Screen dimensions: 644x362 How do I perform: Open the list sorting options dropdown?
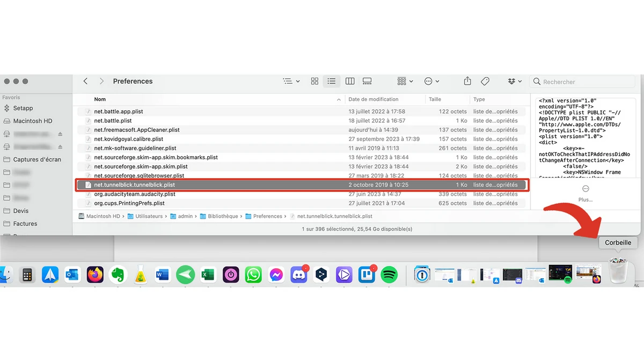291,81
